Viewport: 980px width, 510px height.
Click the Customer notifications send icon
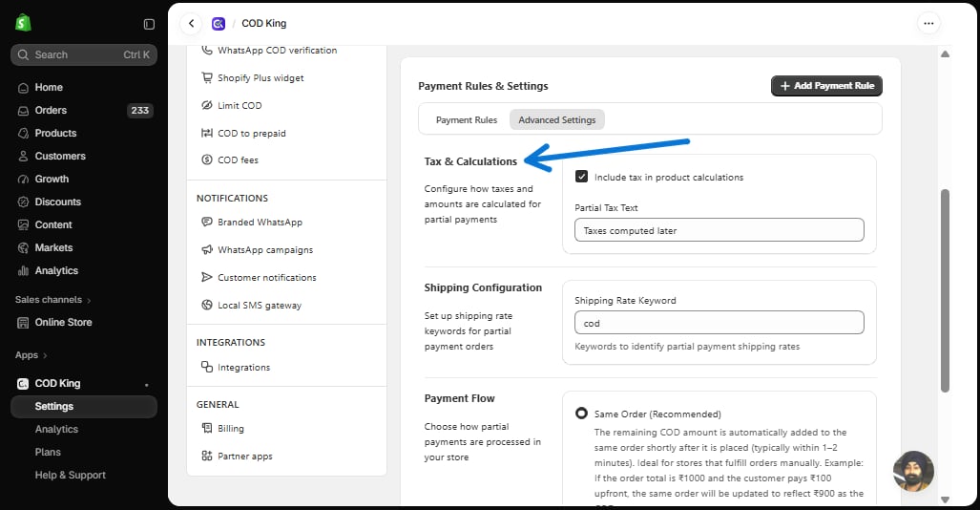207,277
